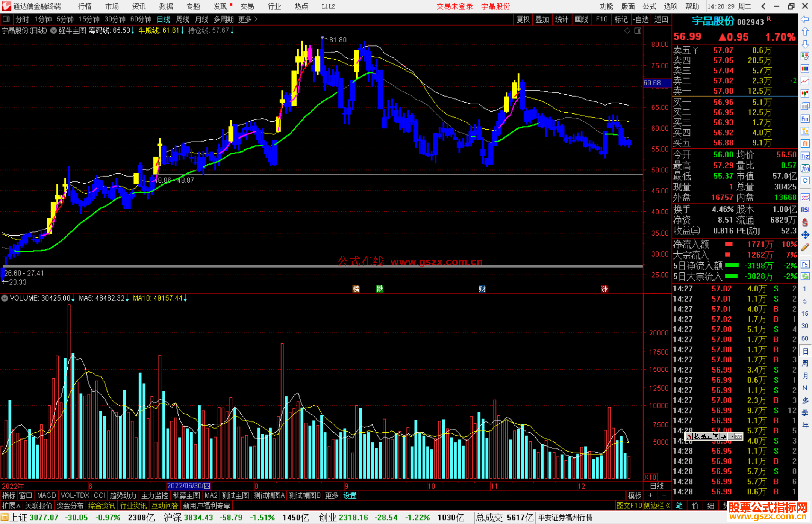Click the blue left arrow sidebar icon
The width and height of the screenshot is (812, 524).
coord(805,19)
